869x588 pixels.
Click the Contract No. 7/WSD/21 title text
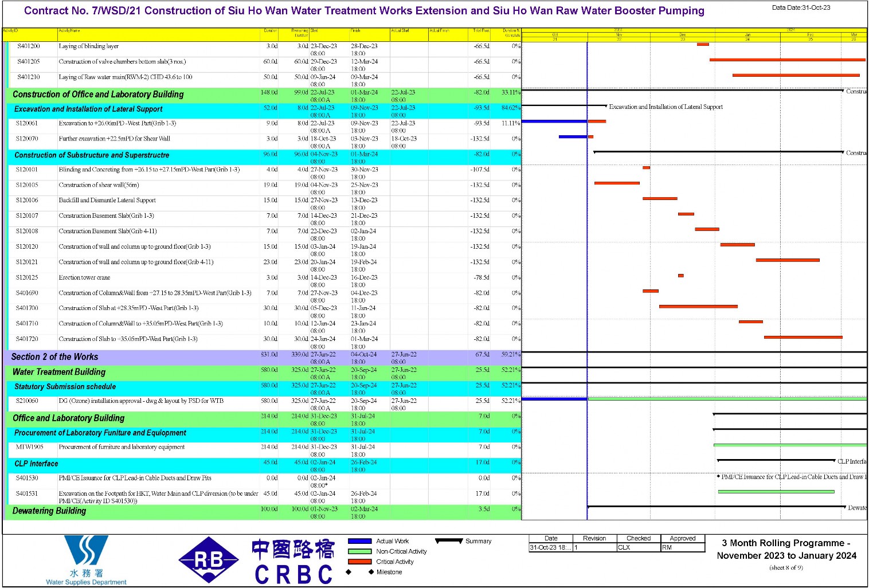[x=364, y=11]
